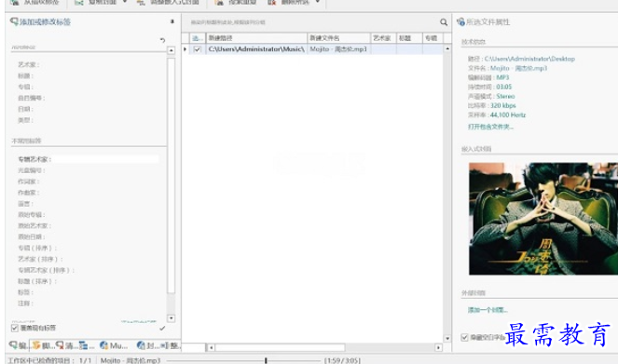
Task: Click the undo arrow in tag panel
Action: tap(162, 40)
